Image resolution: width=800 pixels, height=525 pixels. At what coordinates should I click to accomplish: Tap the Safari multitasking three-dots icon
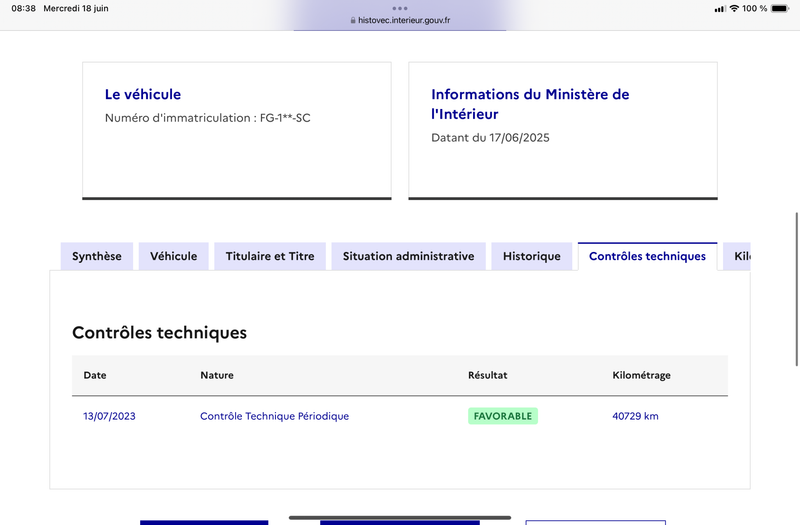tap(400, 8)
